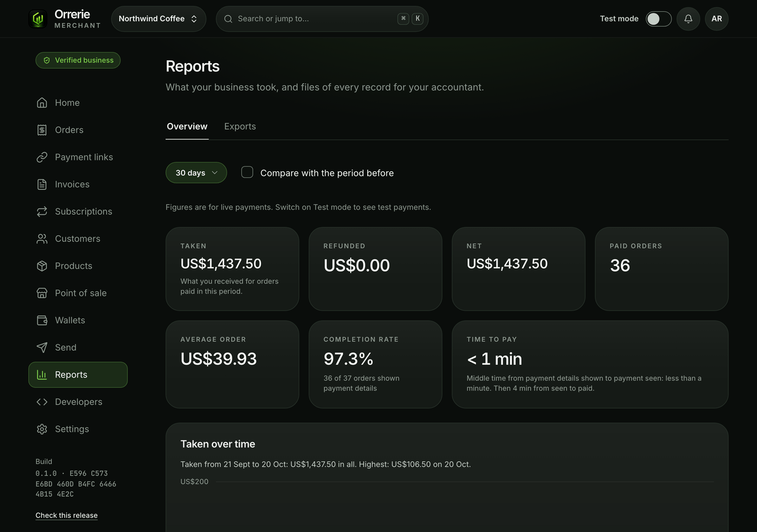Click the Taken over time heading
The width and height of the screenshot is (757, 532).
tap(218, 444)
